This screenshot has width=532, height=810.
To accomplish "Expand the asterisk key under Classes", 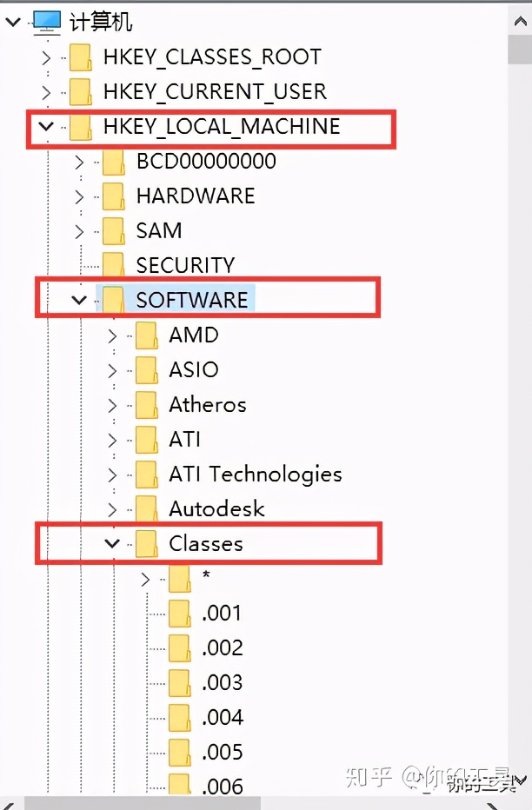I will [145, 579].
